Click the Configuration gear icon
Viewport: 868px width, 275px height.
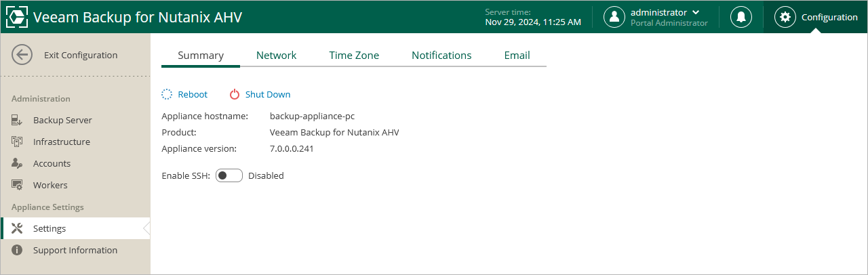point(785,17)
